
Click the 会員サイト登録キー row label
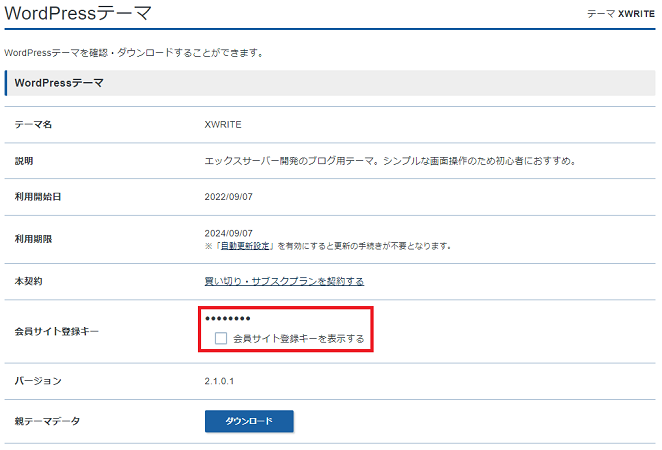coord(57,331)
